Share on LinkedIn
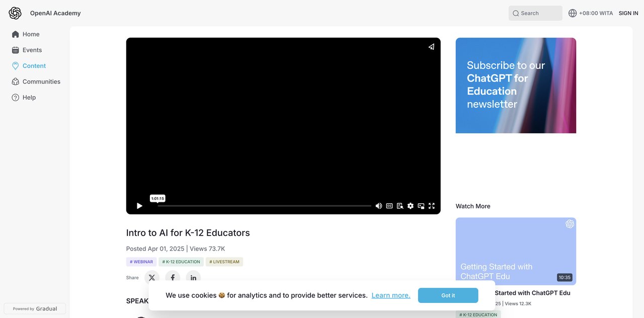 click(193, 278)
